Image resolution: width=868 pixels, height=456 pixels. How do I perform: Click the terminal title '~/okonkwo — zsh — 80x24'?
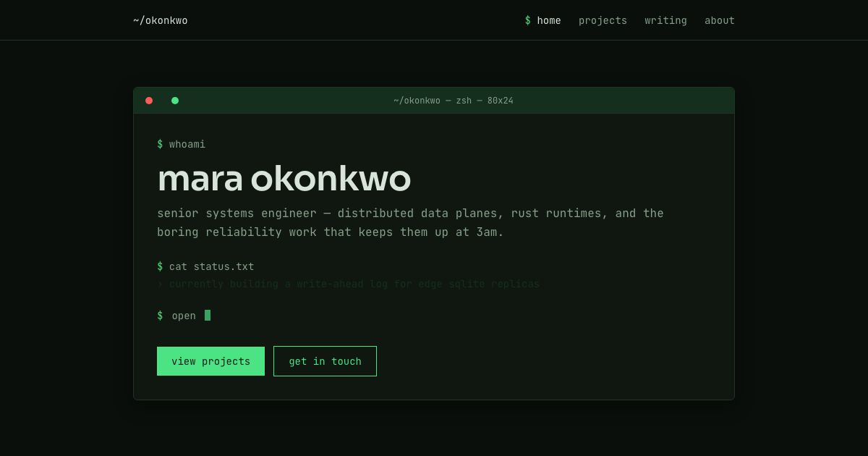(454, 101)
